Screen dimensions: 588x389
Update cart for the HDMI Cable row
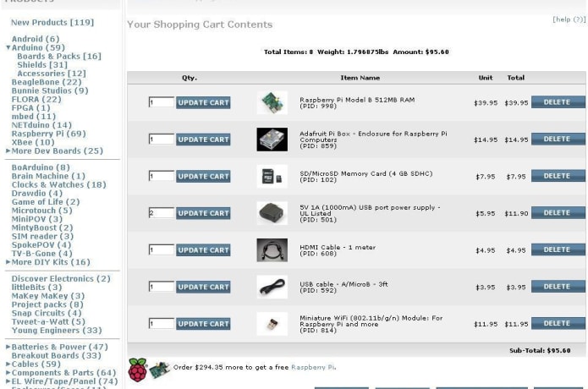point(203,250)
